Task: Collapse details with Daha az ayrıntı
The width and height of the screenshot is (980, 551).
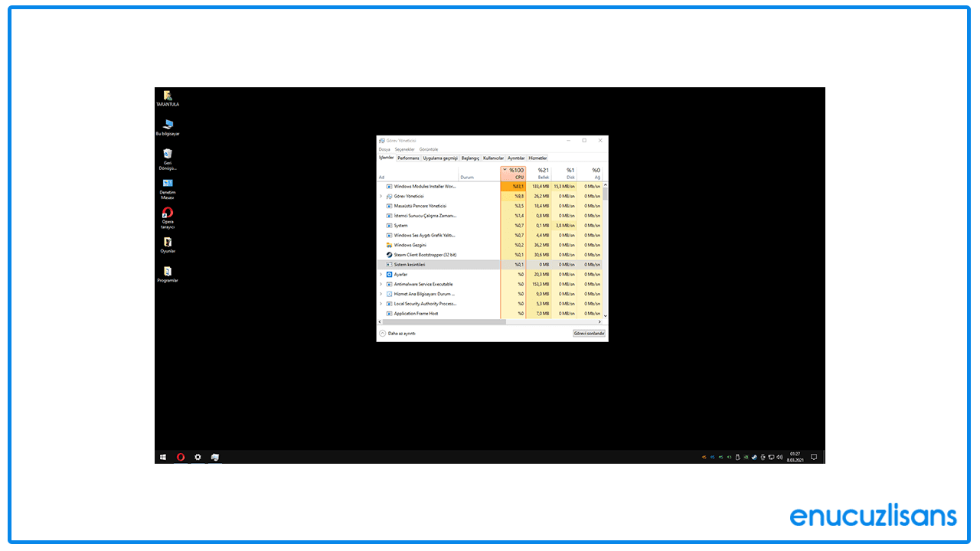Action: 399,332
